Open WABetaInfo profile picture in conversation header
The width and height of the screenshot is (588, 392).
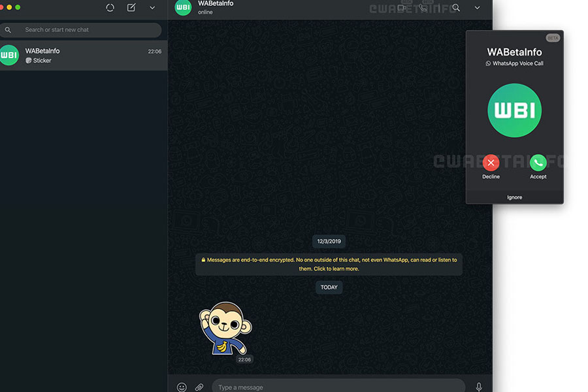click(x=183, y=7)
